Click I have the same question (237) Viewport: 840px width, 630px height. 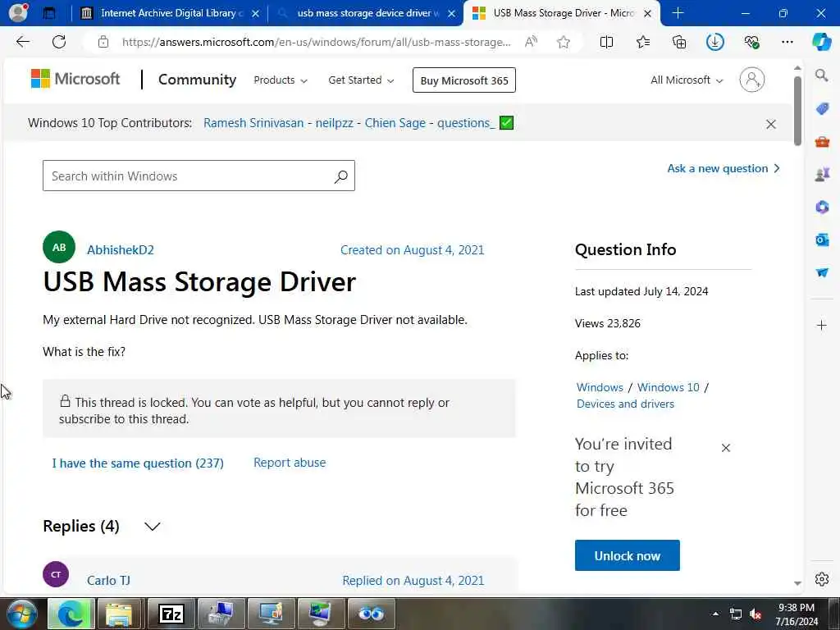138,463
